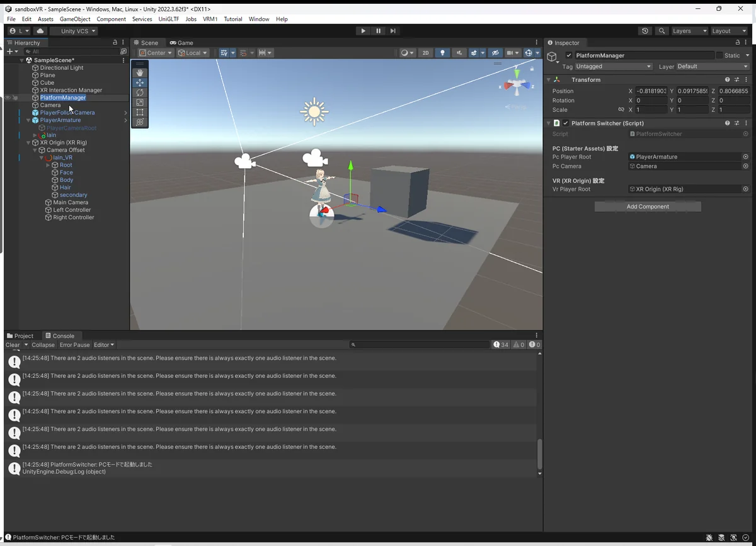The width and height of the screenshot is (756, 546).
Task: Select the Hand view tool
Action: click(x=140, y=72)
